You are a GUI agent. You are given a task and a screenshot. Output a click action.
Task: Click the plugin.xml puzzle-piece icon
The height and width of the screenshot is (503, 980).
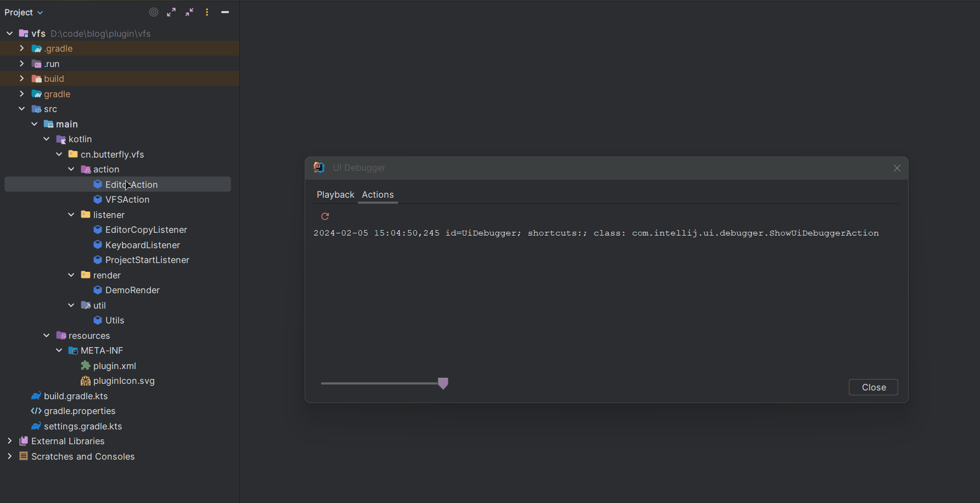click(86, 366)
